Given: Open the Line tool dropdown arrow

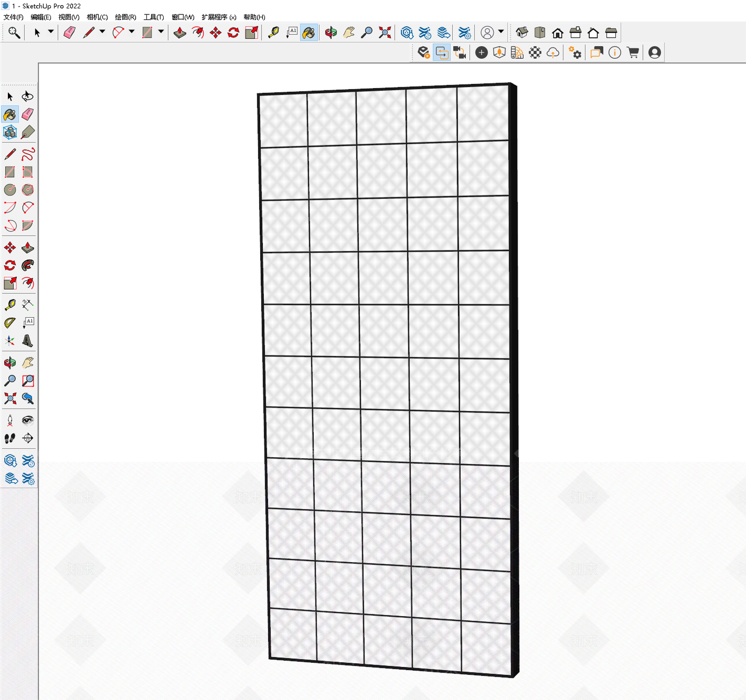Looking at the screenshot, I should pos(102,32).
